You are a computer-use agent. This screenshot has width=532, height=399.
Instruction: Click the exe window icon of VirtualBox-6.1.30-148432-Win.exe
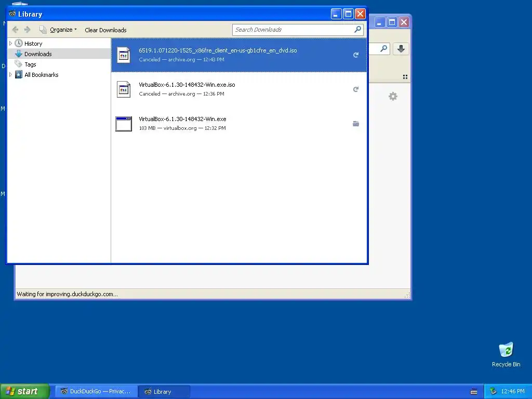pos(124,124)
